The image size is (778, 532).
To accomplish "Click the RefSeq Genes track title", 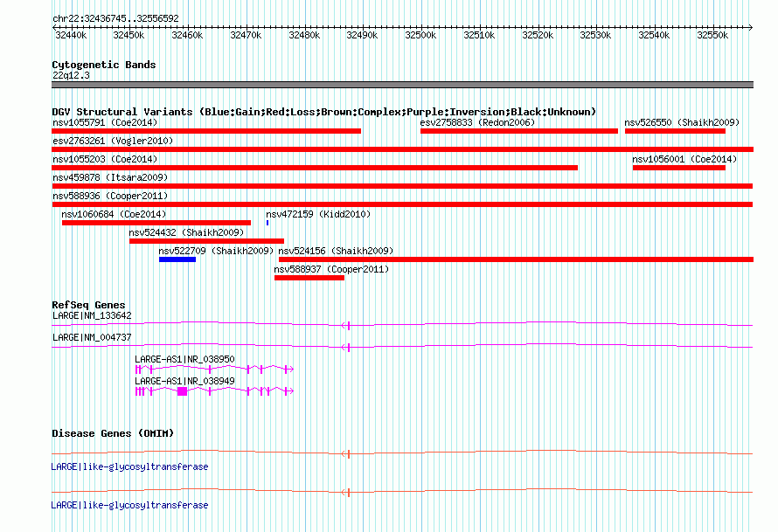I will pyautogui.click(x=88, y=305).
